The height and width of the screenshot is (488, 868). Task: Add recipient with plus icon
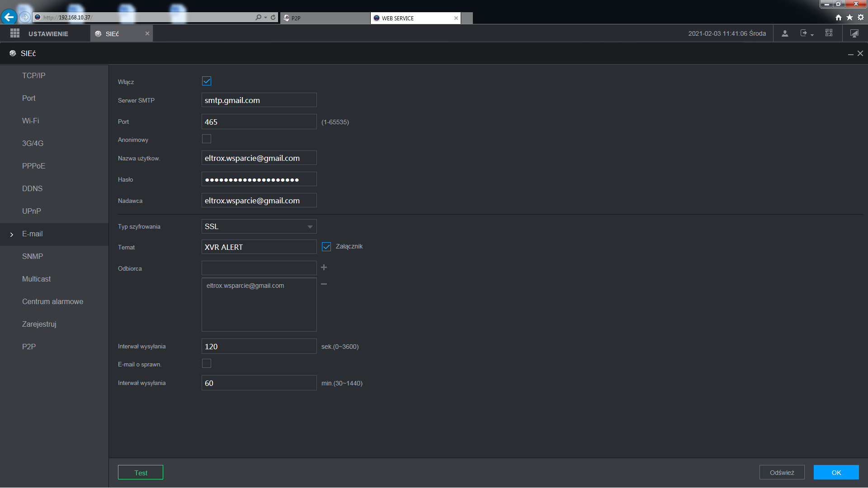[x=324, y=267]
